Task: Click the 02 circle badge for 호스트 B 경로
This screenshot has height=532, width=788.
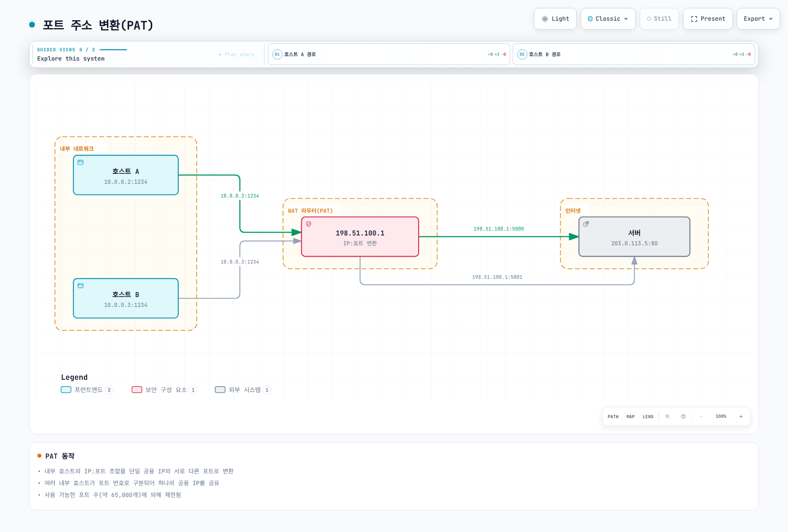Action: (522, 54)
